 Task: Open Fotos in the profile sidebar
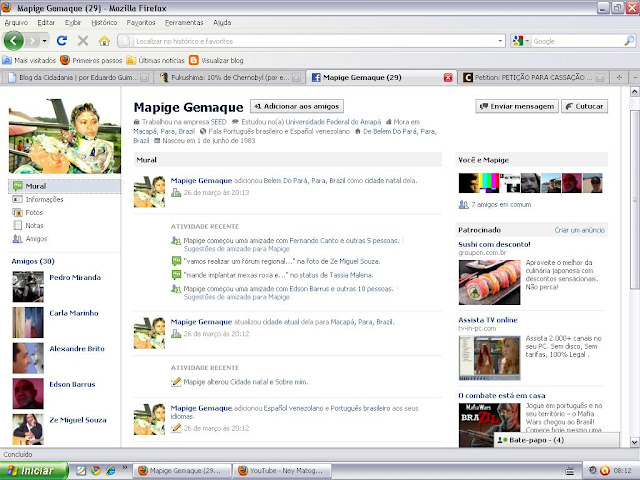pyautogui.click(x=28, y=212)
